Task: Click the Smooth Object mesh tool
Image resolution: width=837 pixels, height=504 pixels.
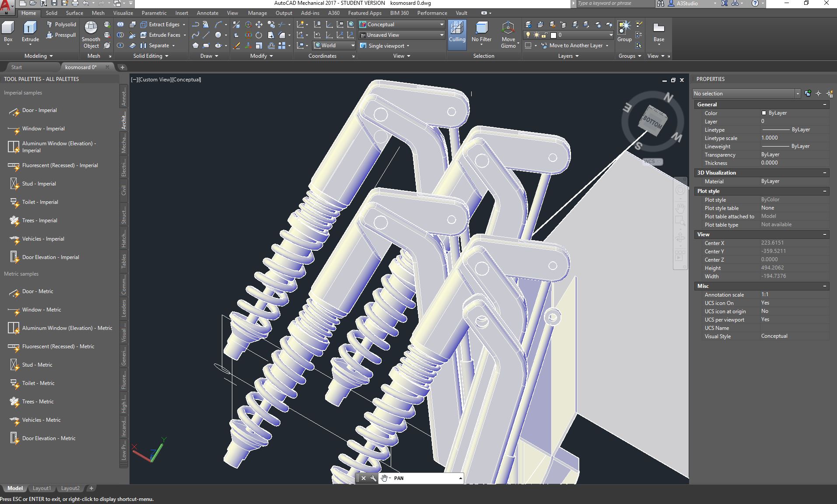Action: coord(91,35)
